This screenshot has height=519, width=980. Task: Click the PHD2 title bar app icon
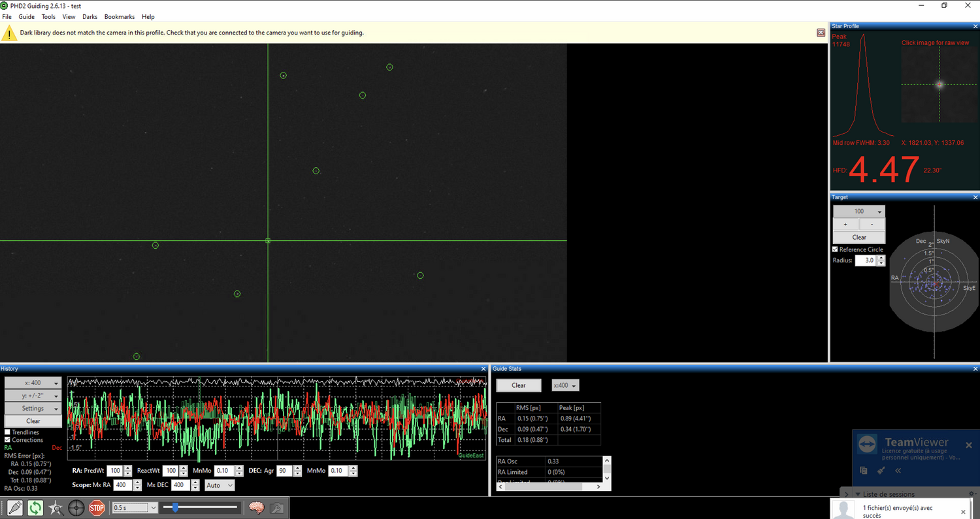click(x=5, y=5)
